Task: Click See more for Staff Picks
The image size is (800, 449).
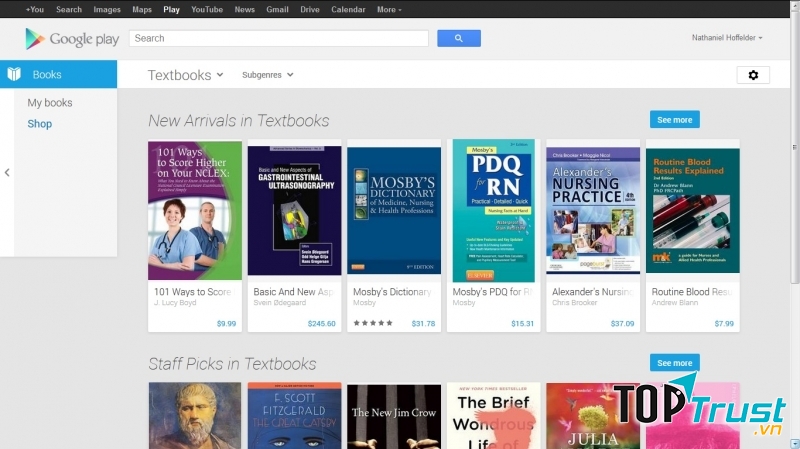Action: pos(674,363)
